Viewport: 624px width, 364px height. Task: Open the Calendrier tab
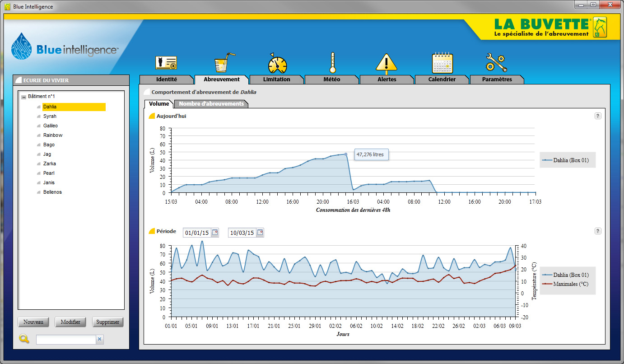pos(442,79)
